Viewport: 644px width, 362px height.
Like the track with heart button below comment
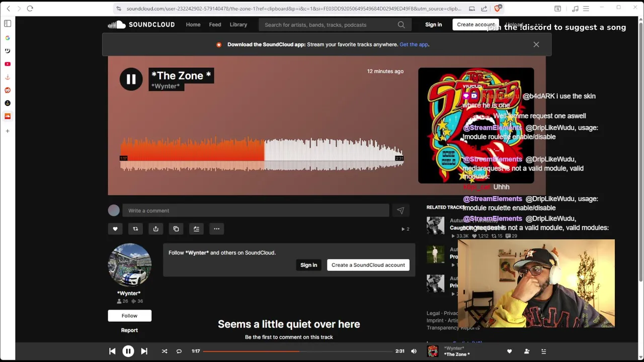click(115, 229)
